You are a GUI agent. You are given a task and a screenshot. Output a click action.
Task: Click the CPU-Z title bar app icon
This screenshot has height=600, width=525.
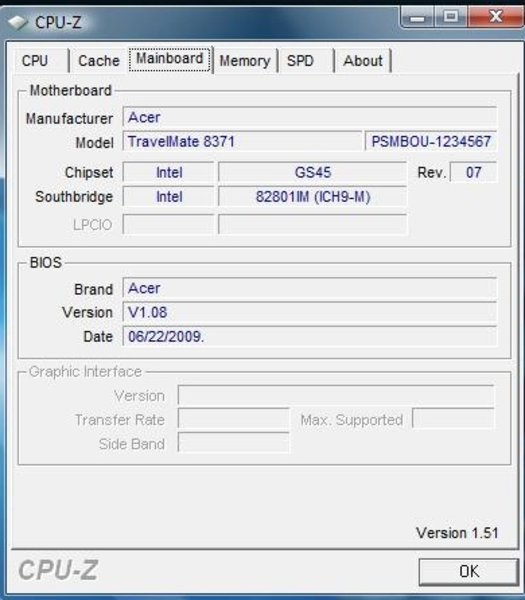[x=18, y=23]
